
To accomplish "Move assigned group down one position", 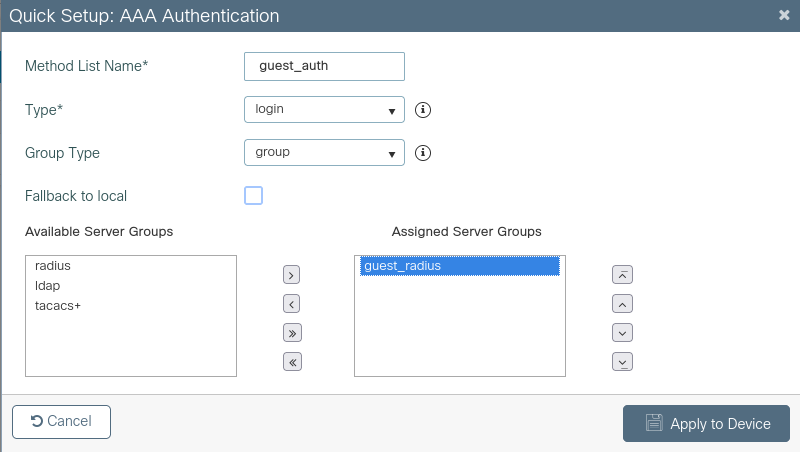I will coord(622,333).
